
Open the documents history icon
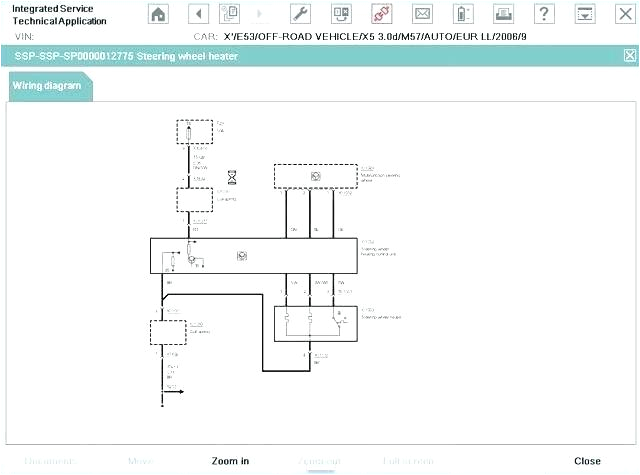coord(230,14)
